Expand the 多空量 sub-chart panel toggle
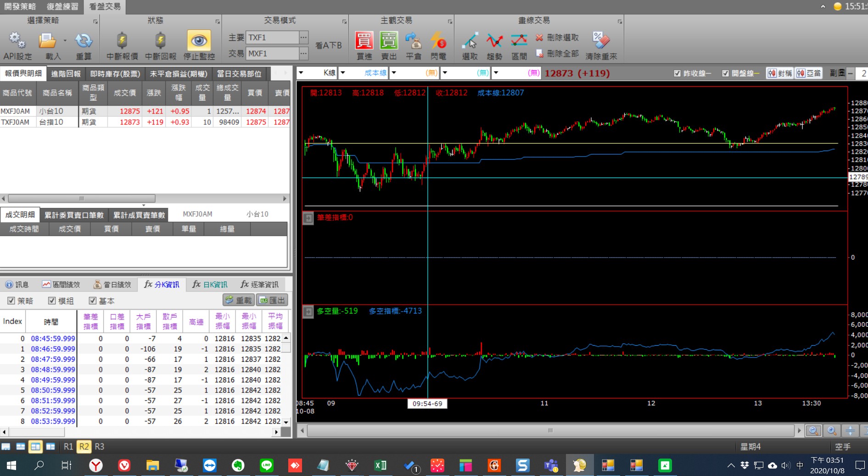The width and height of the screenshot is (868, 476). pos(308,312)
